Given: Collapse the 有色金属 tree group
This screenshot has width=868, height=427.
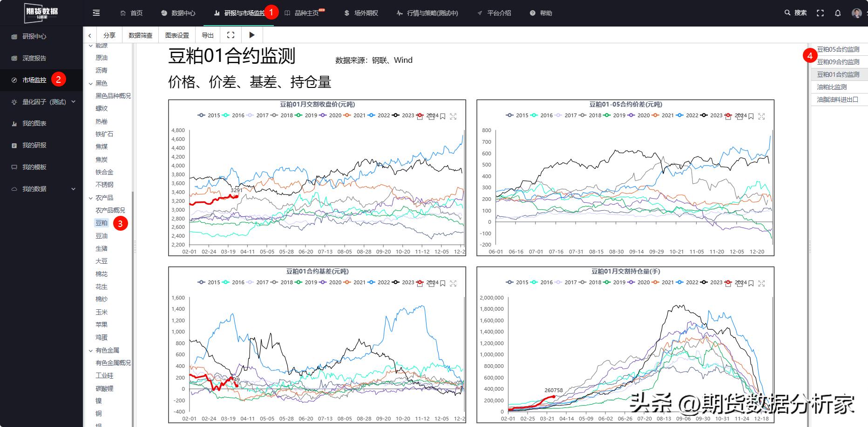Looking at the screenshot, I should point(91,351).
